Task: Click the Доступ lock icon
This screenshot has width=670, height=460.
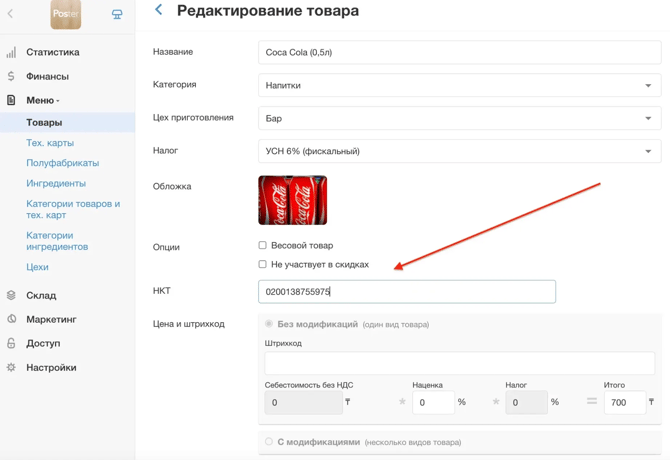Action: 11,344
